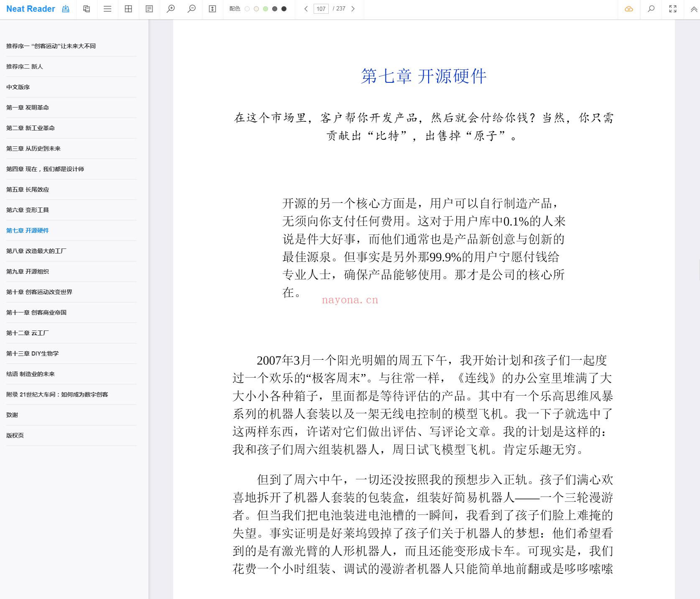Screen dimensions: 700x599
Task: Jump to 第六章 变形工具
Action: point(28,210)
